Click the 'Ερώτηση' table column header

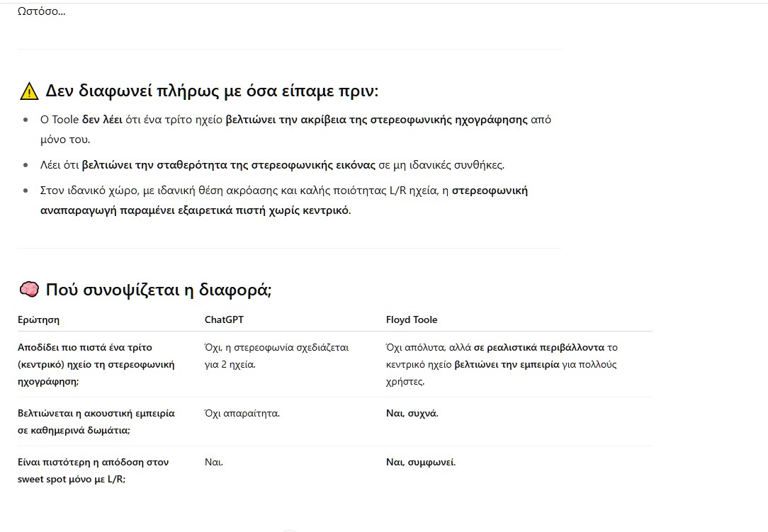point(38,319)
